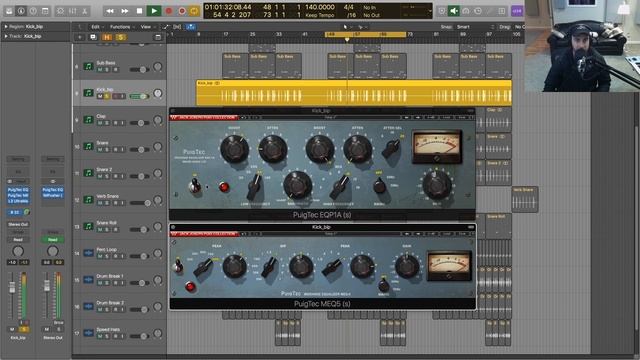
Task: Click the red IN button on PuigTec MEQ5
Action: coord(190,287)
